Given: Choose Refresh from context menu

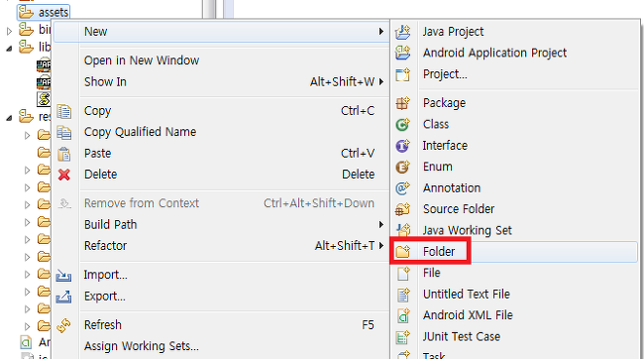Looking at the screenshot, I should coord(103,325).
